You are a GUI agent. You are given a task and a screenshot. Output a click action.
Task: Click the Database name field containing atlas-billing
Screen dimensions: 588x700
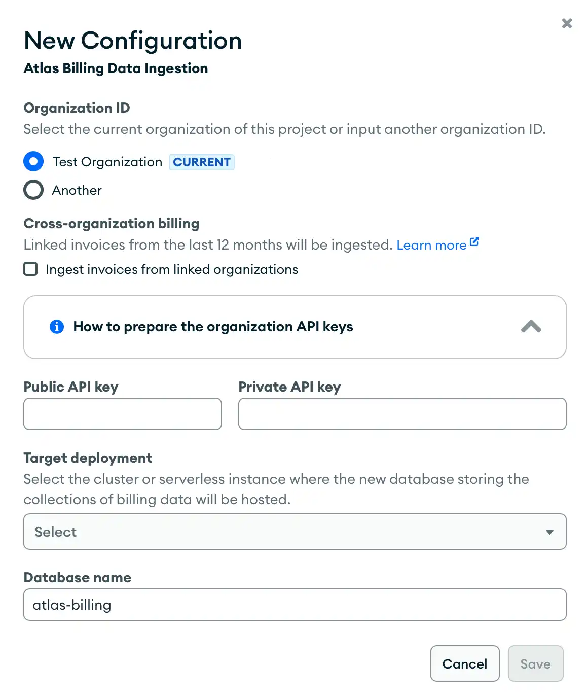[295, 605]
